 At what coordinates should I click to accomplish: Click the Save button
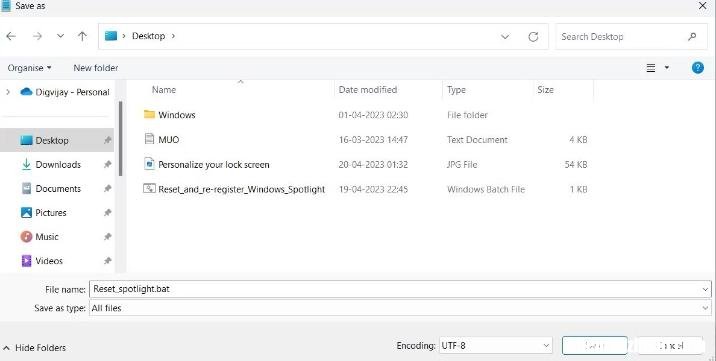click(x=595, y=346)
